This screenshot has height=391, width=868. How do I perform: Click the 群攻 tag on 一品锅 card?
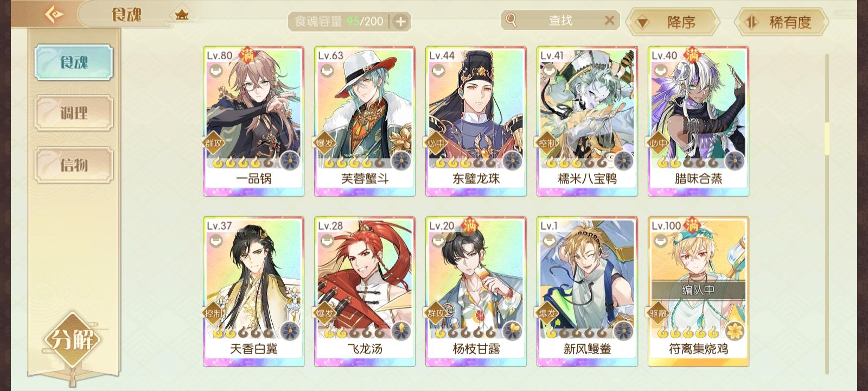[213, 143]
